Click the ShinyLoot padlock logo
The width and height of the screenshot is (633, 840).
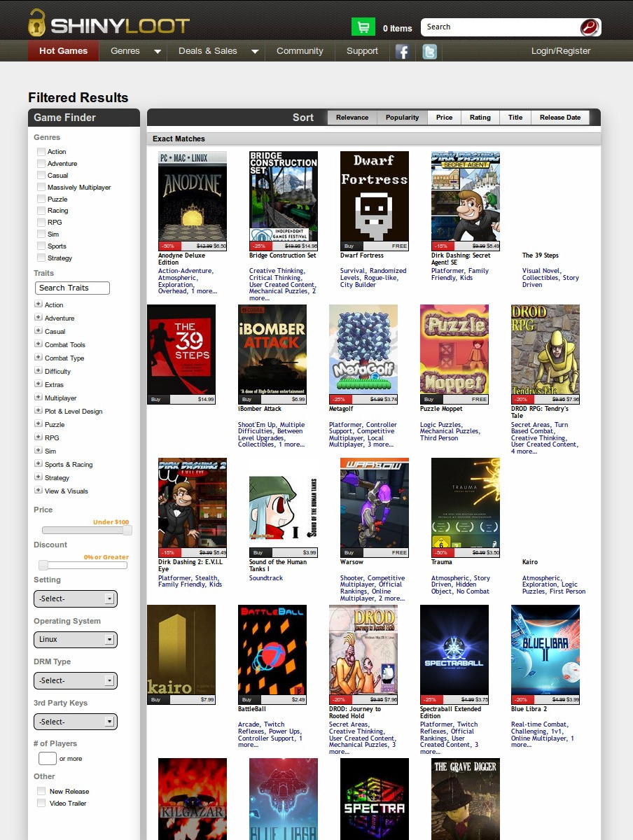[x=36, y=22]
